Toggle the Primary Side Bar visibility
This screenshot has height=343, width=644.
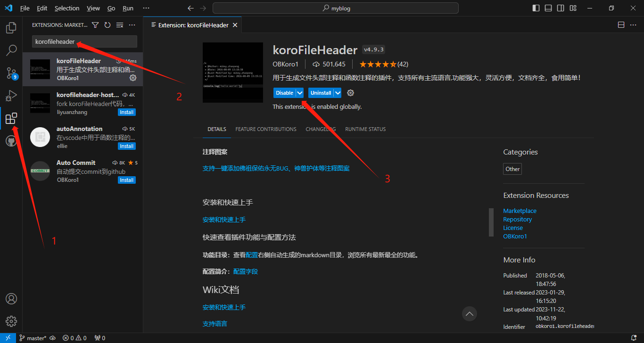pyautogui.click(x=536, y=8)
